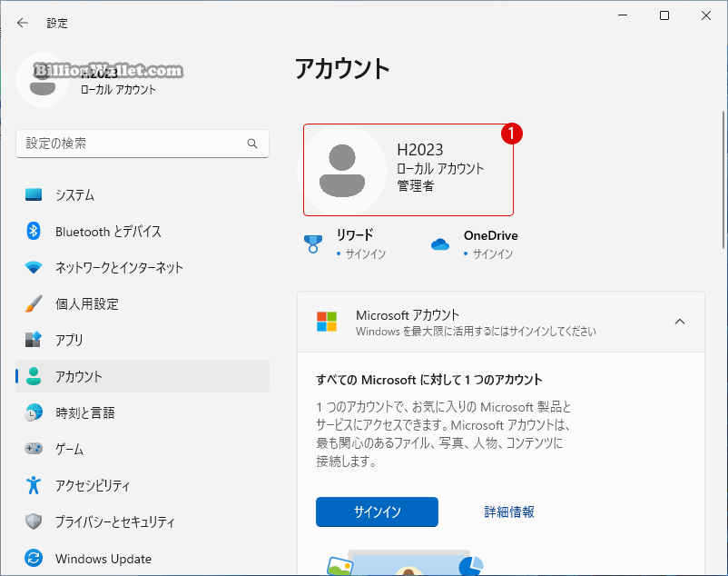
Task: Click the リワード heading
Action: pyautogui.click(x=355, y=235)
